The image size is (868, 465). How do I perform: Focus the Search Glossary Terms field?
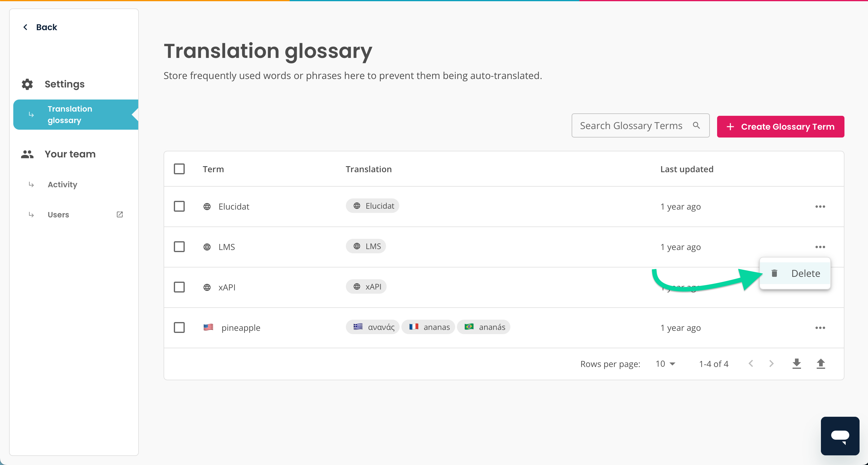[640, 125]
